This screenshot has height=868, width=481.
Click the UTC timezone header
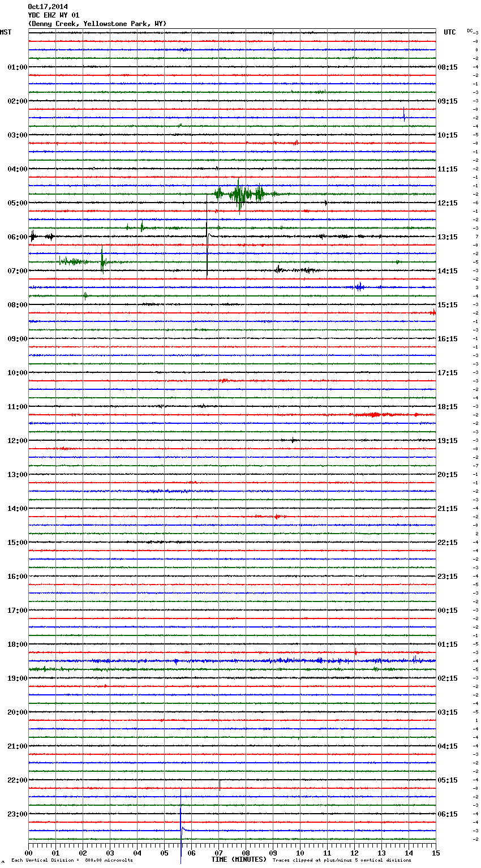[450, 32]
